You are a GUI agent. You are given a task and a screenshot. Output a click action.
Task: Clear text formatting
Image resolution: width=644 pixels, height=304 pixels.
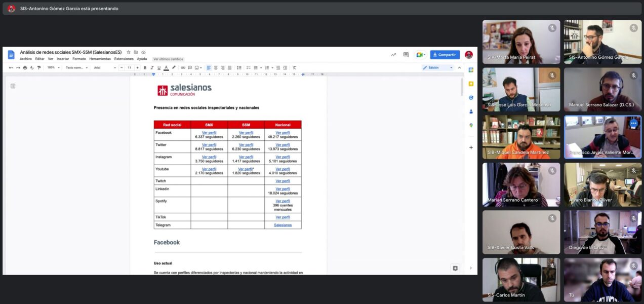[x=294, y=67]
